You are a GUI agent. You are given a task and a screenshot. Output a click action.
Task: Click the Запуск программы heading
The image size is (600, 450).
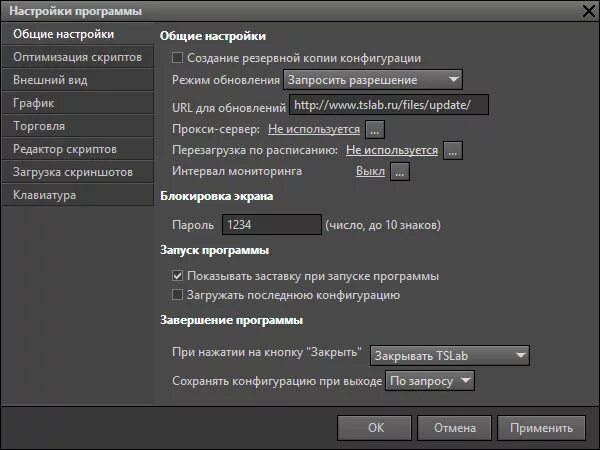pyautogui.click(x=214, y=250)
